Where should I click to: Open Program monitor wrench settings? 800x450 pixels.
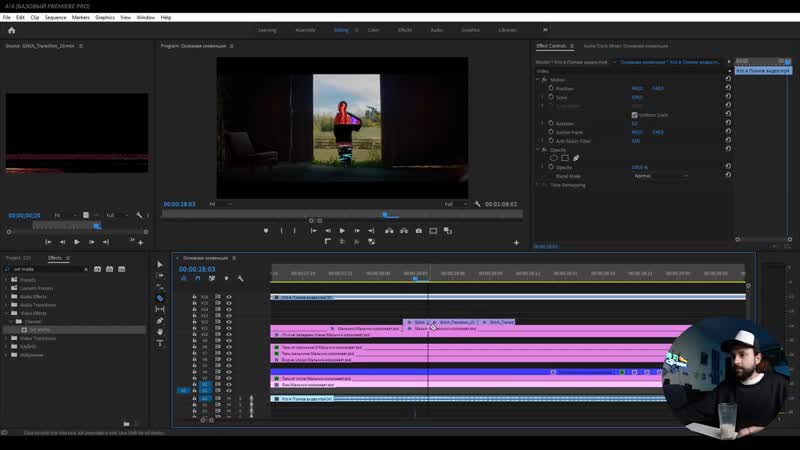click(x=477, y=204)
